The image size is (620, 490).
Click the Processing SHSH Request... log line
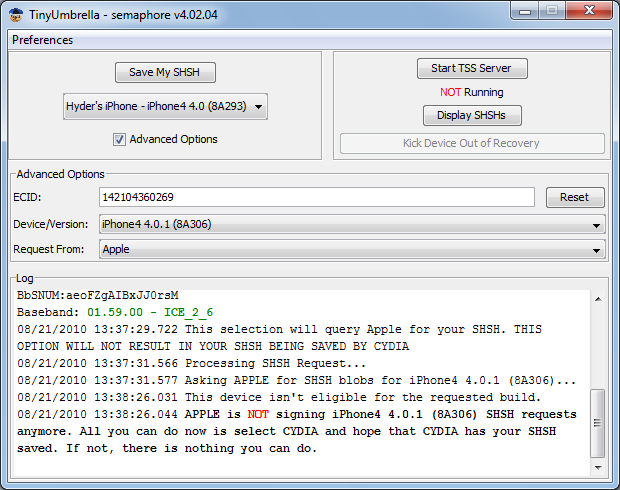[x=191, y=363]
